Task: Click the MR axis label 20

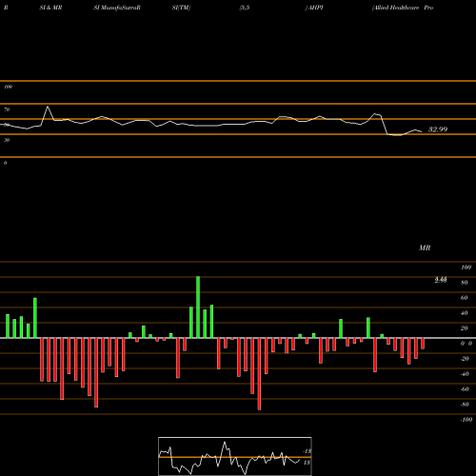Action: [465, 328]
